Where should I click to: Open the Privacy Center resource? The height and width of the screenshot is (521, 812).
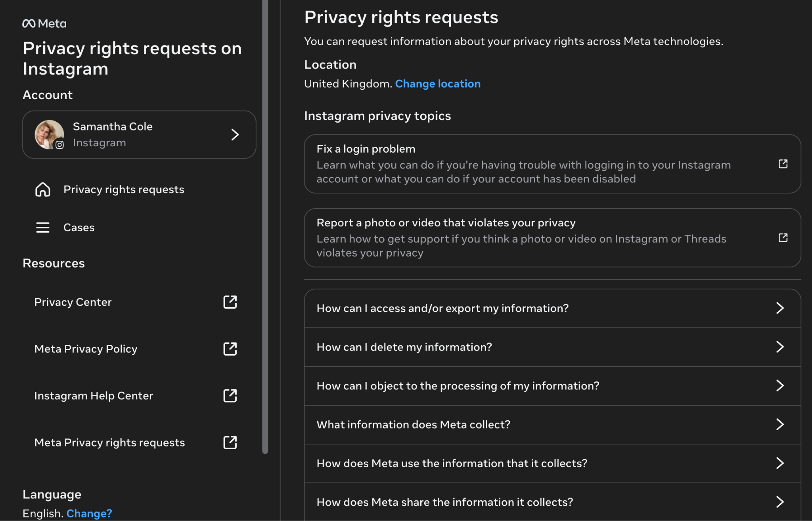click(x=136, y=302)
